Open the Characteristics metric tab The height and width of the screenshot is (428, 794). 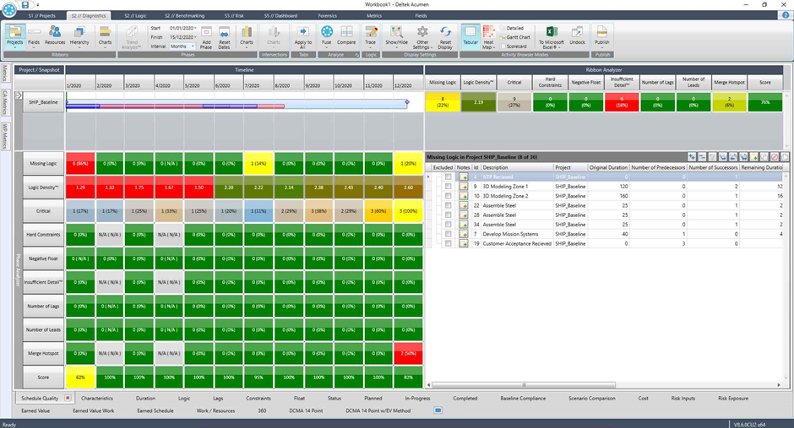(x=97, y=398)
